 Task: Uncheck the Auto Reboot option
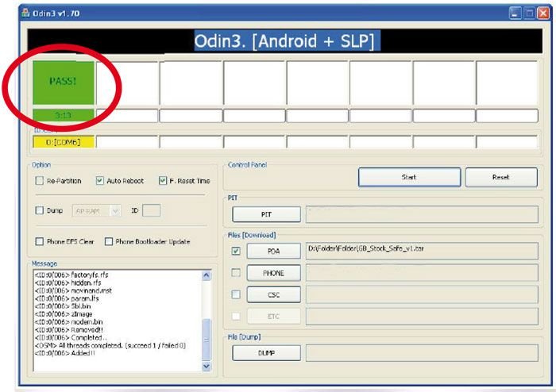pyautogui.click(x=99, y=181)
